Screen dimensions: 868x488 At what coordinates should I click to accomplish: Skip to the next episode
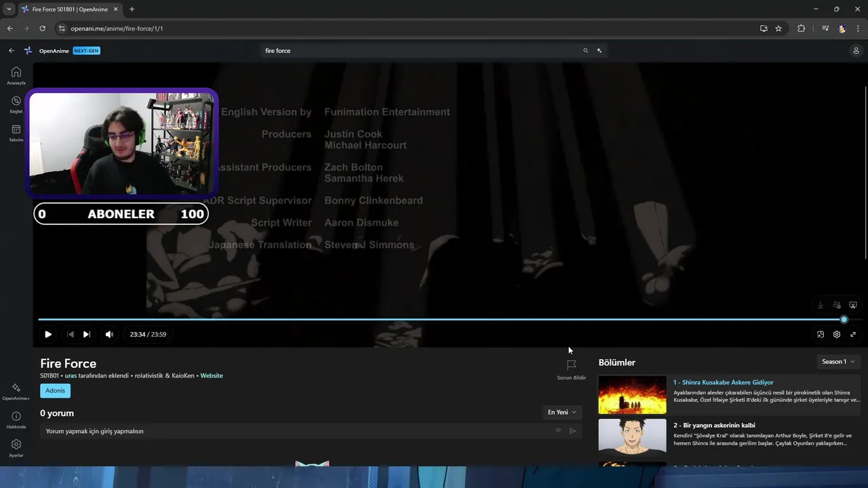(x=86, y=334)
